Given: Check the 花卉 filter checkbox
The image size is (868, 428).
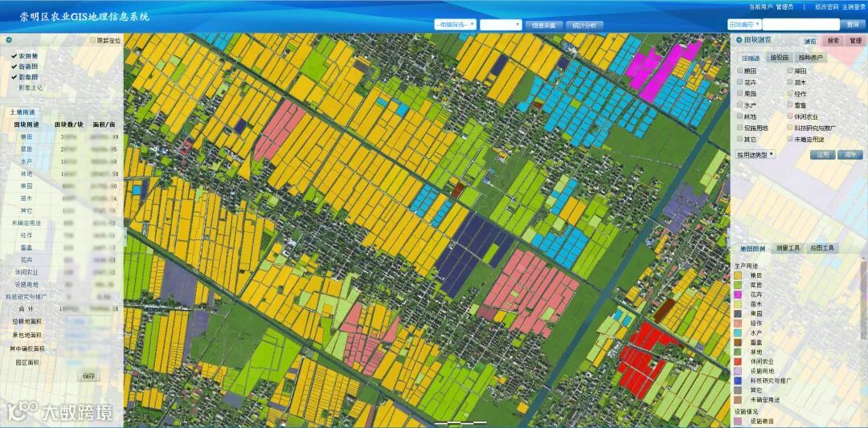Looking at the screenshot, I should point(740,83).
